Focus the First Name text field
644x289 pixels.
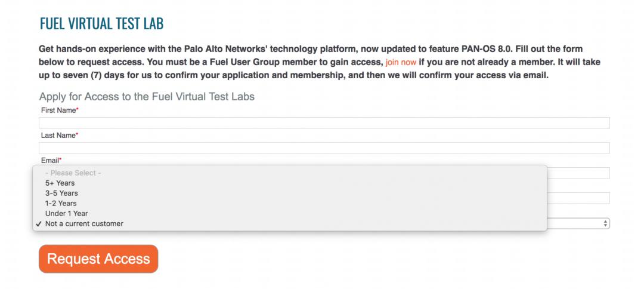[324, 123]
